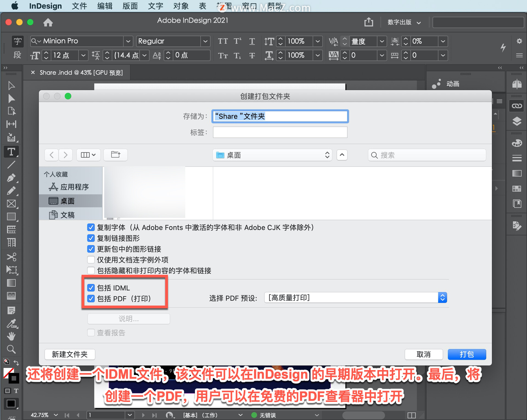
Task: Open the Links panel icon
Action: point(517,106)
